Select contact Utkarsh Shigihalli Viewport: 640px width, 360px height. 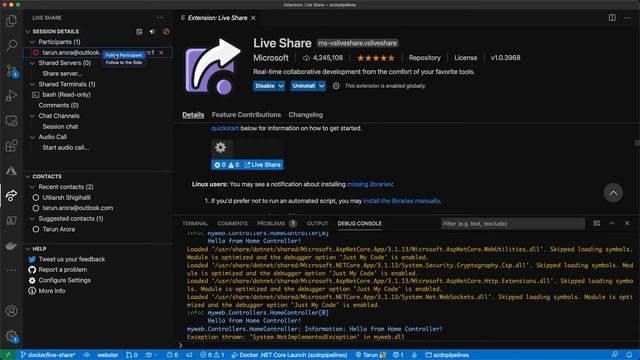click(x=67, y=198)
